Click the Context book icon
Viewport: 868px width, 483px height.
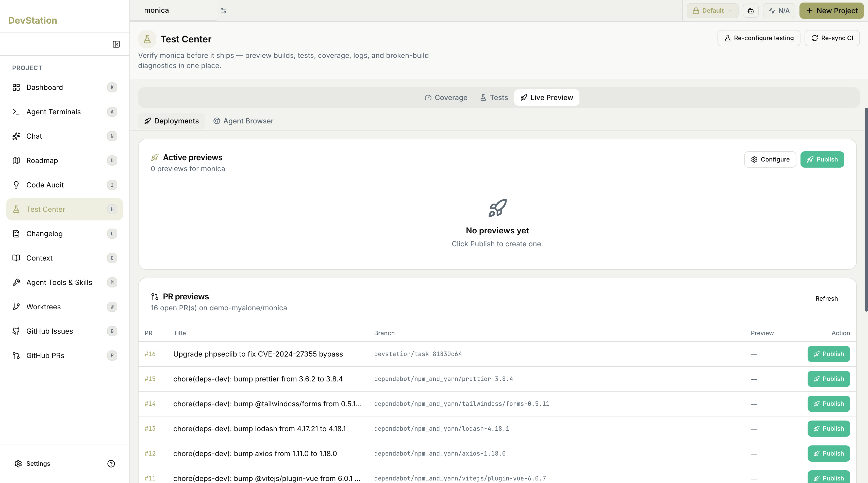click(16, 258)
